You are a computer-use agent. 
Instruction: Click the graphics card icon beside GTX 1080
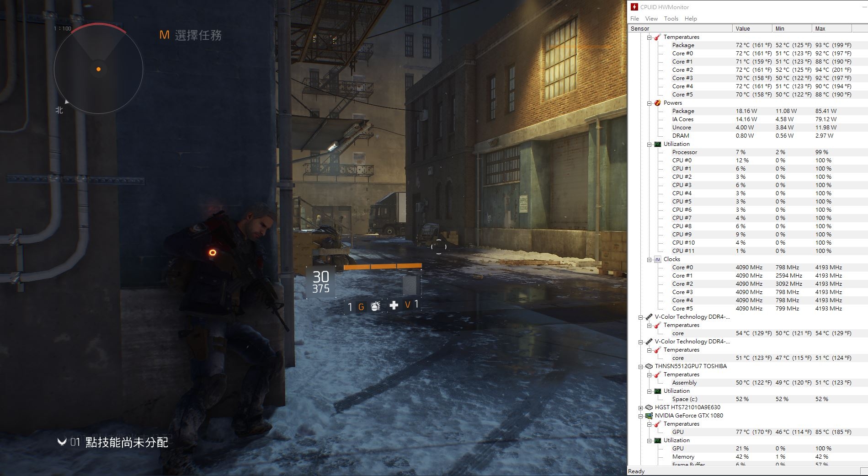pyautogui.click(x=649, y=416)
